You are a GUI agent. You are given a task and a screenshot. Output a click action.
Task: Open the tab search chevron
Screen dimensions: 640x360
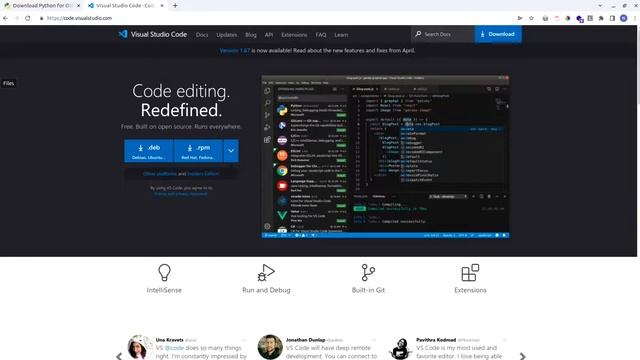pyautogui.click(x=600, y=6)
